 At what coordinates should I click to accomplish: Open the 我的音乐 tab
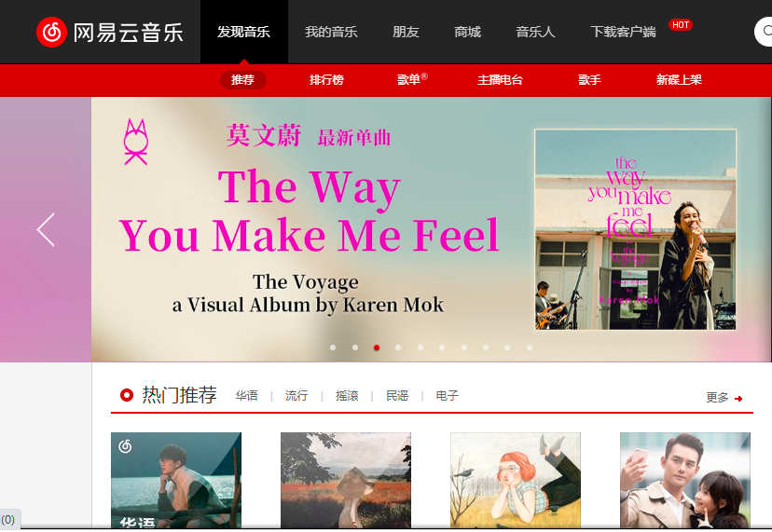click(x=331, y=32)
